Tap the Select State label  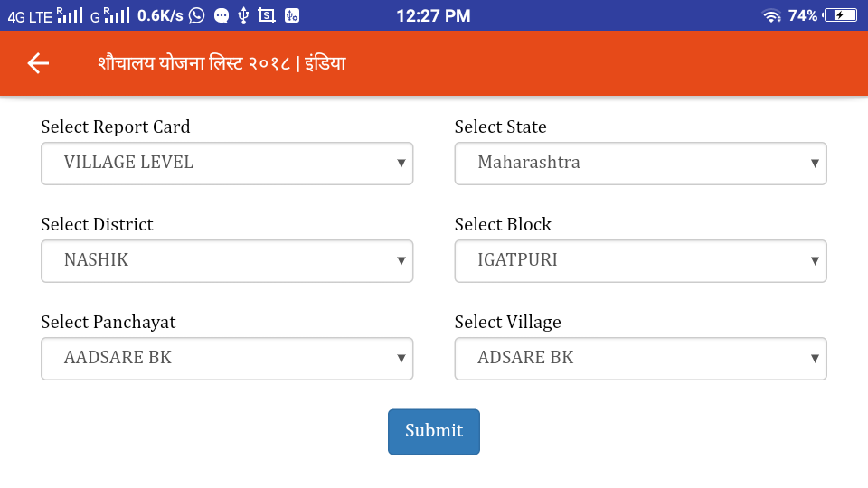click(x=500, y=127)
